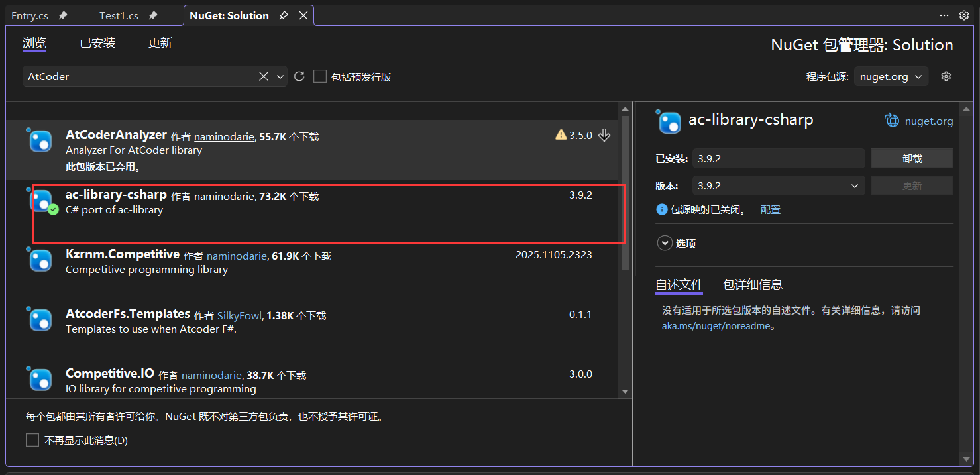
Task: Click the 更新 button beside version dropdown
Action: (912, 186)
